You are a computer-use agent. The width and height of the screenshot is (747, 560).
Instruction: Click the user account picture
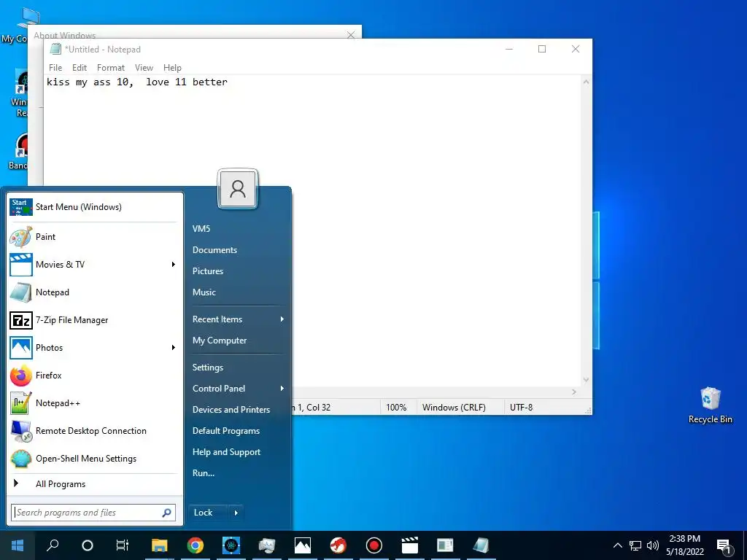(x=238, y=189)
